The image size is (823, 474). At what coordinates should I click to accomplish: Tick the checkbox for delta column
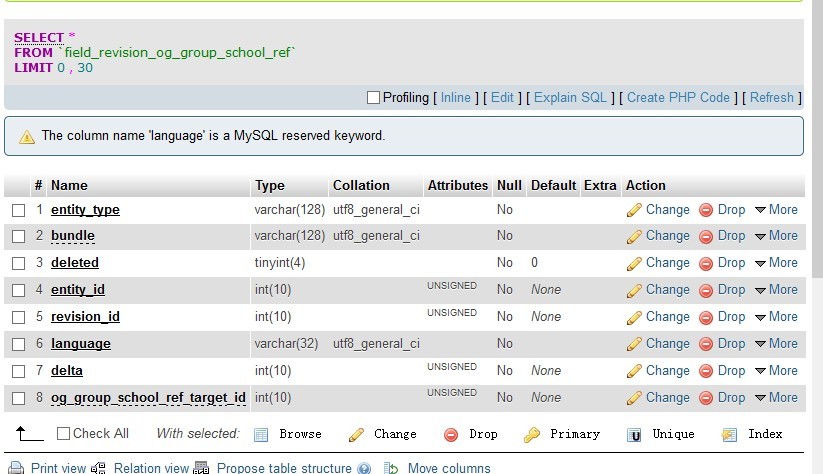(18, 372)
